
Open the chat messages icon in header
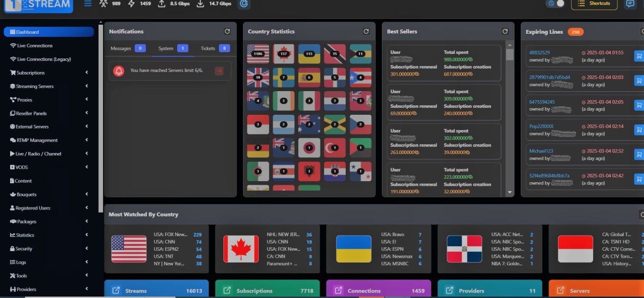click(x=629, y=4)
